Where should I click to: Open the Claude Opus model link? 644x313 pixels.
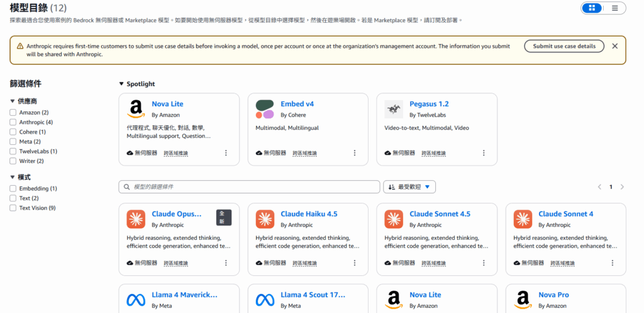pyautogui.click(x=177, y=214)
